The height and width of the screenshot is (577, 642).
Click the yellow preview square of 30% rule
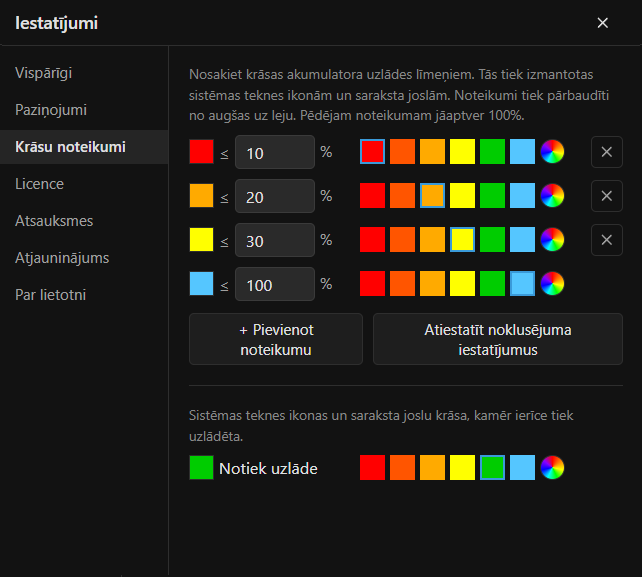201,240
